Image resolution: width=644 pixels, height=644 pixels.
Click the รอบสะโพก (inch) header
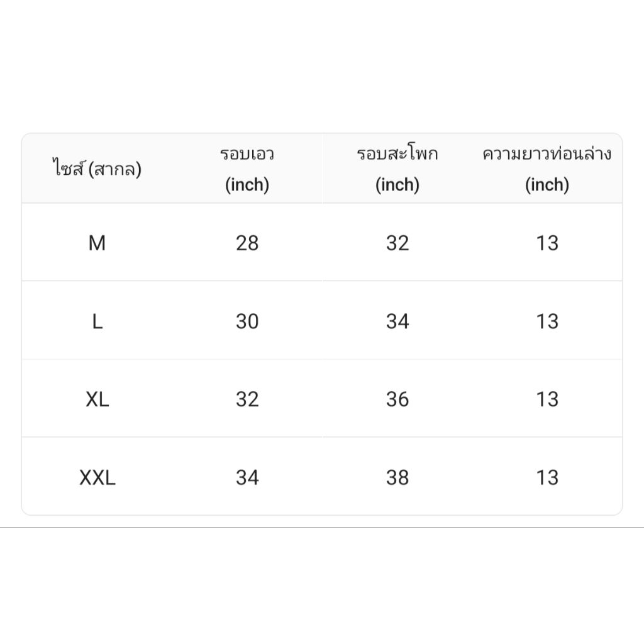pyautogui.click(x=397, y=169)
